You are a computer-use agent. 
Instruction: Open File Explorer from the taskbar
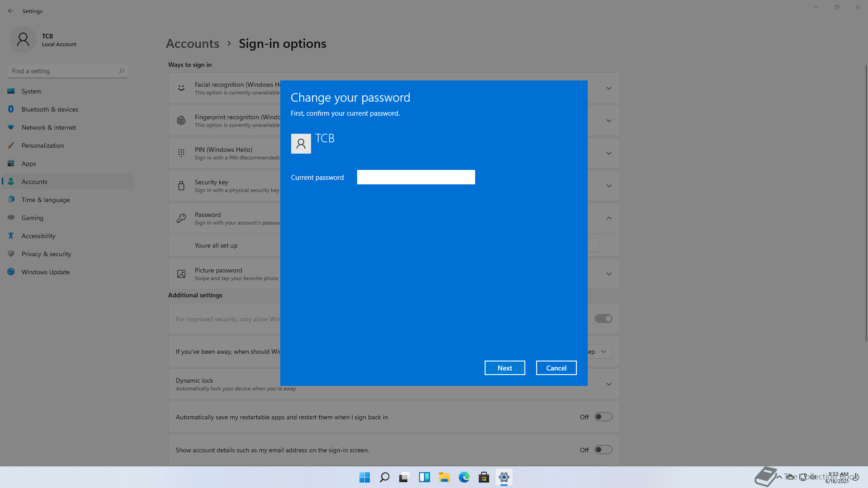click(x=444, y=477)
